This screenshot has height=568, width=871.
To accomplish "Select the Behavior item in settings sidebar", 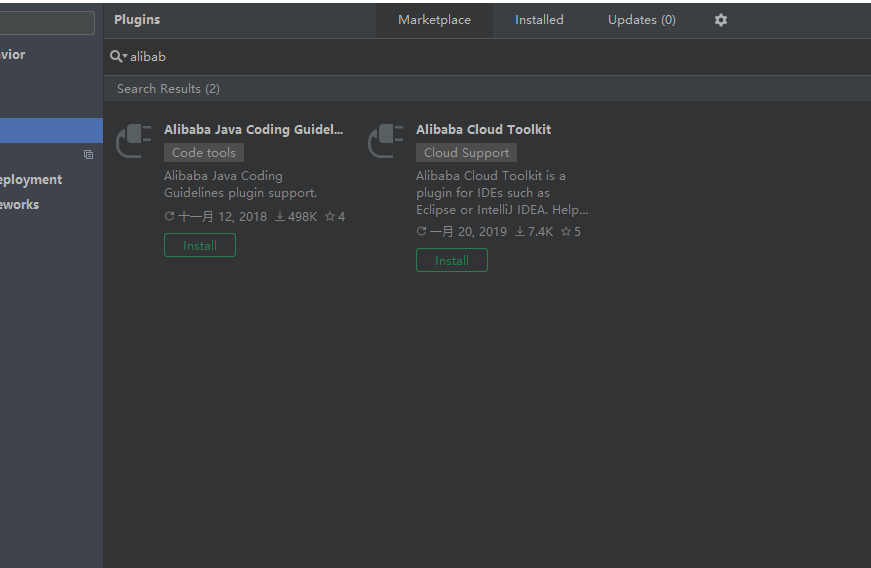I will 13,54.
